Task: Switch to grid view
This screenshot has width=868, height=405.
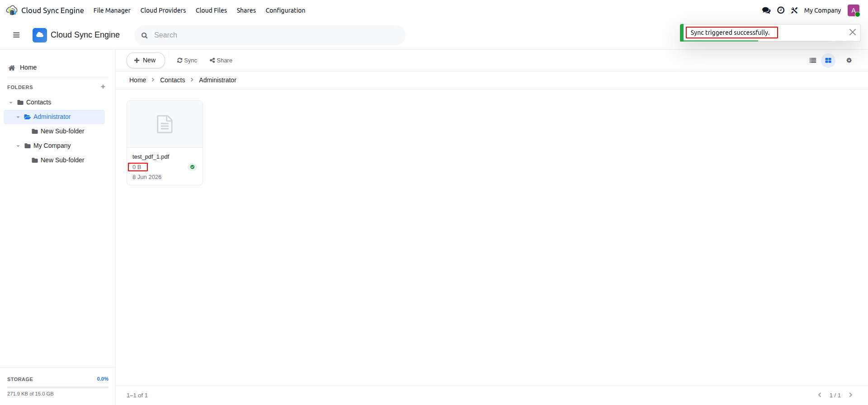Action: [x=828, y=60]
